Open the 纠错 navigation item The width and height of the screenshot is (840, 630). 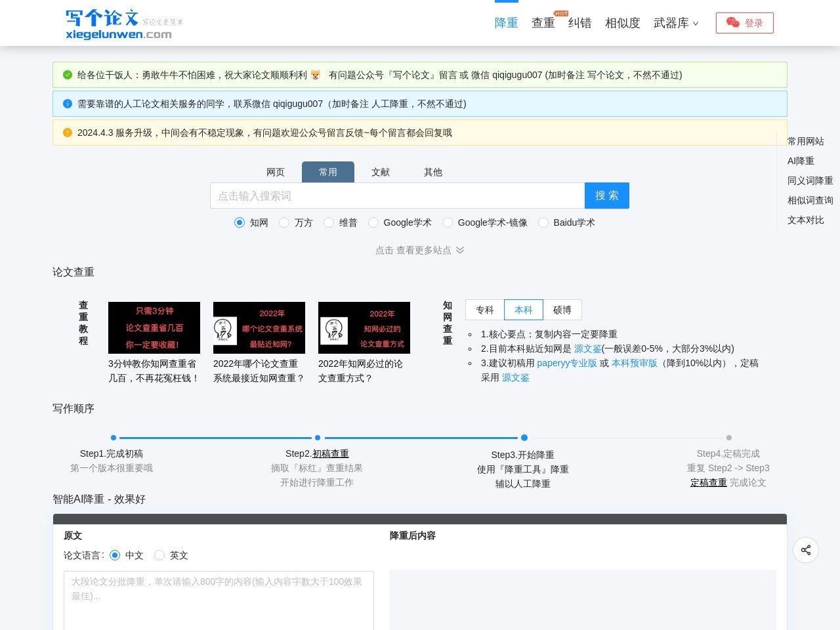tap(580, 22)
